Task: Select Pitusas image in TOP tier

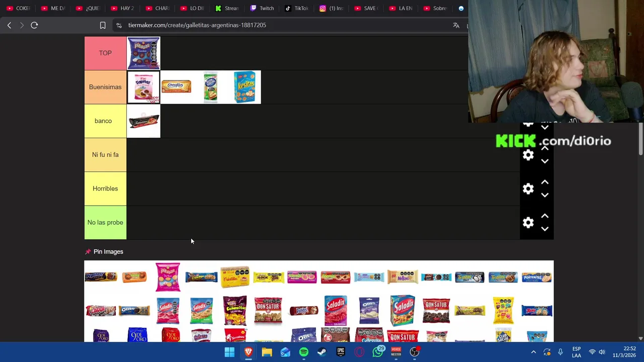Action: point(143,53)
